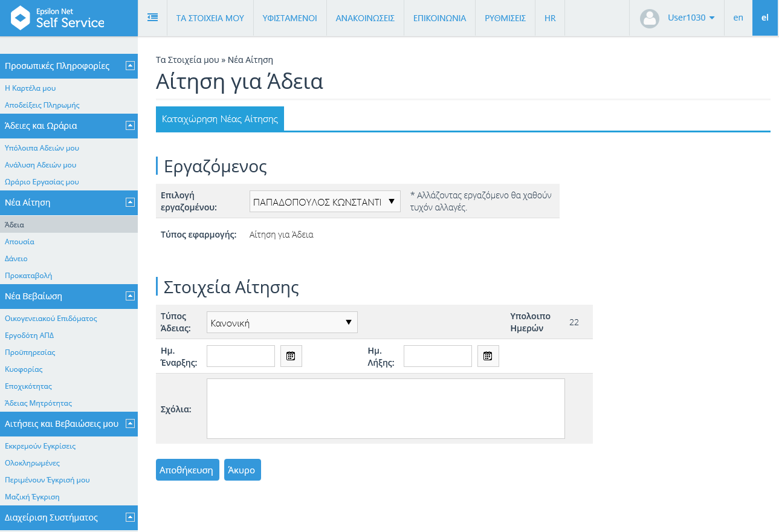
Task: Select the Καταχώρηση Νέας Αίτησης tab
Action: [x=220, y=119]
